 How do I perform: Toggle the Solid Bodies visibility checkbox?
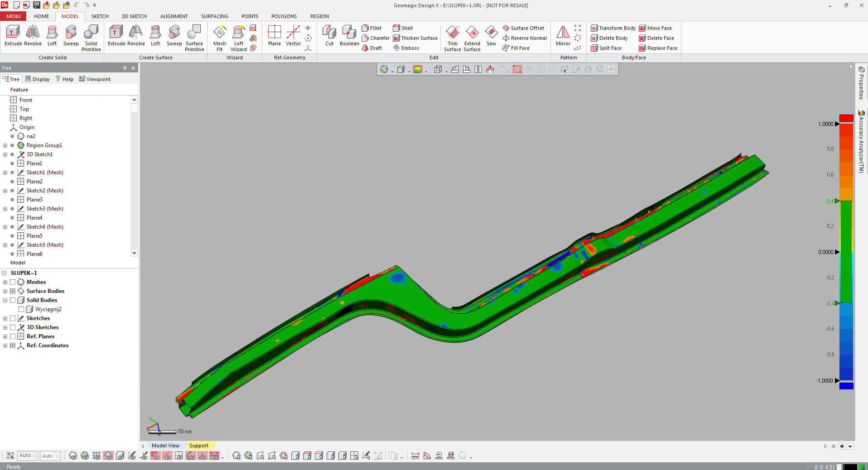[13, 300]
